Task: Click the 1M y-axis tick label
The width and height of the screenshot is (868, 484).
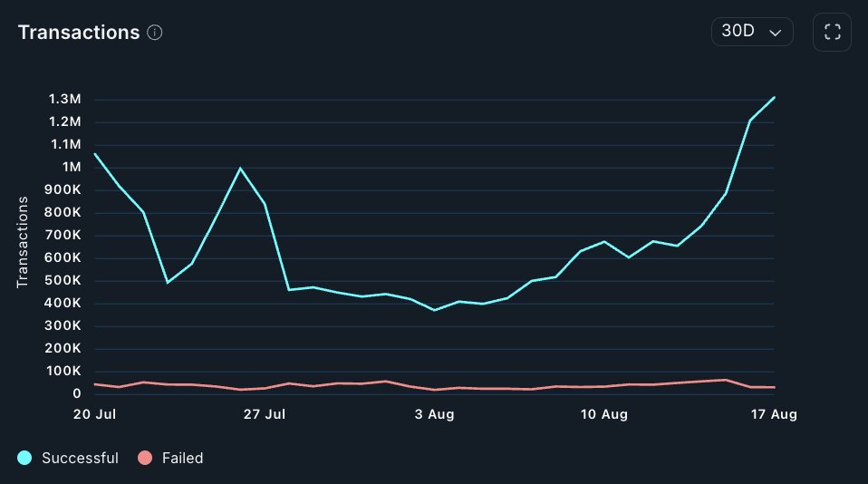Action: (72, 167)
